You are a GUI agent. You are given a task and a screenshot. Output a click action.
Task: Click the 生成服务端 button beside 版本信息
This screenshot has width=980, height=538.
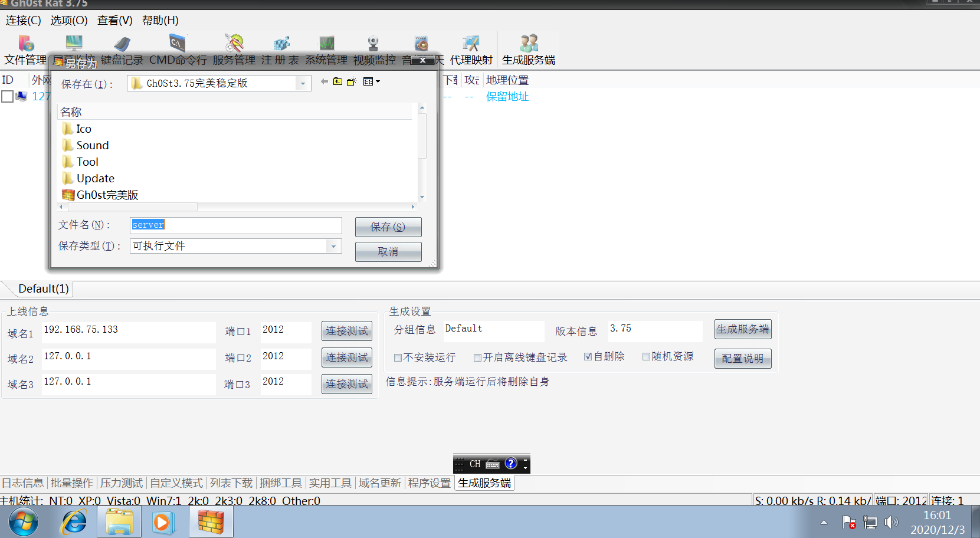(743, 329)
